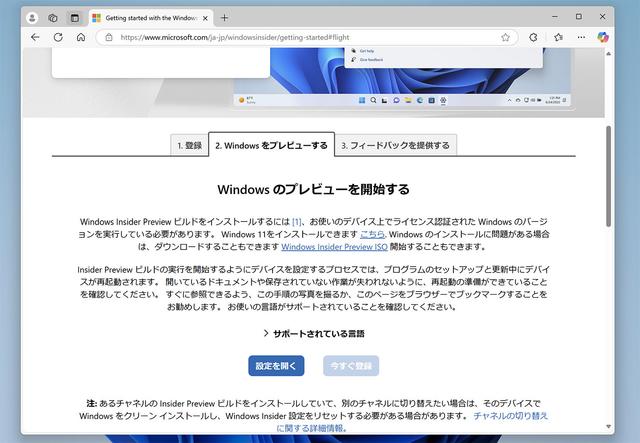
Task: Minimize the Edge window
Action: click(555, 17)
